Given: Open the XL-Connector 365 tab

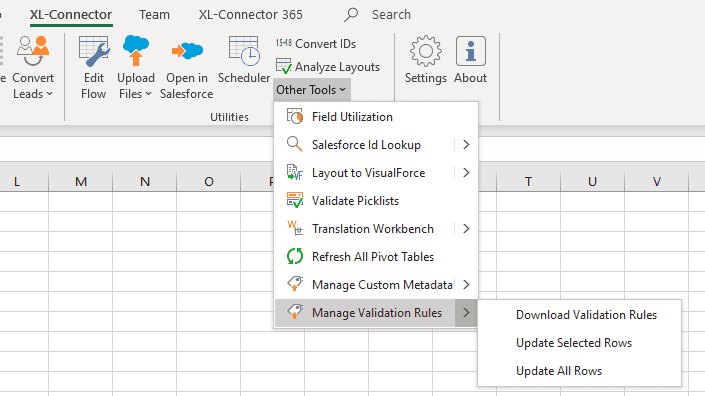Looking at the screenshot, I should [x=250, y=14].
